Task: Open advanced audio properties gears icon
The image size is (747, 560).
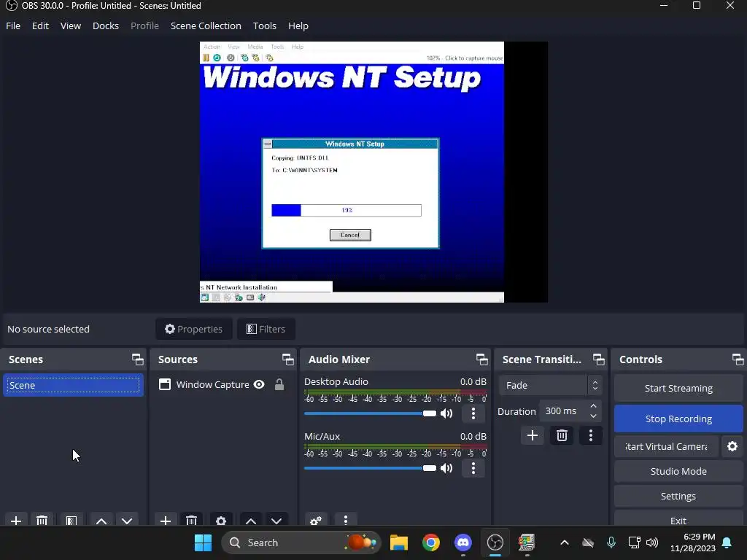Action: click(315, 521)
